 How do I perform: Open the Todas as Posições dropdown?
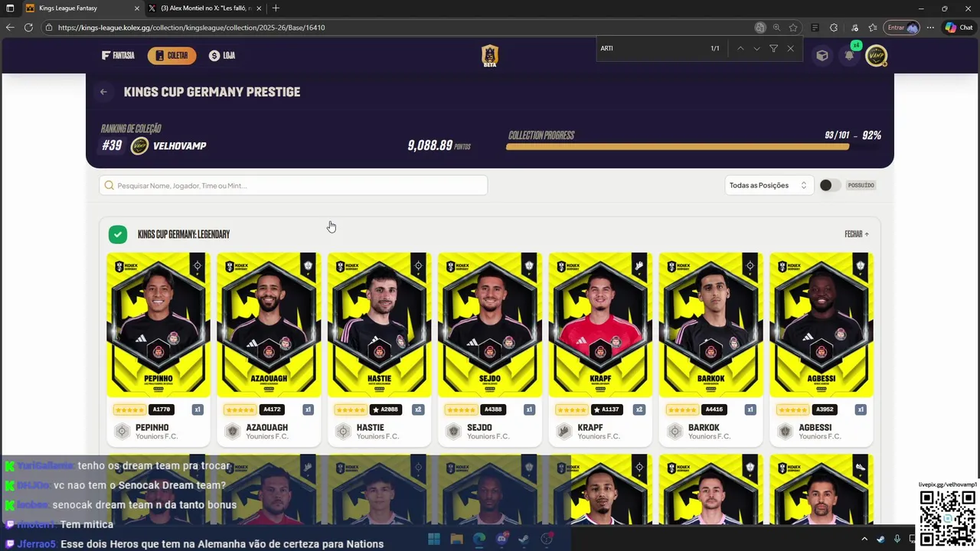768,185
